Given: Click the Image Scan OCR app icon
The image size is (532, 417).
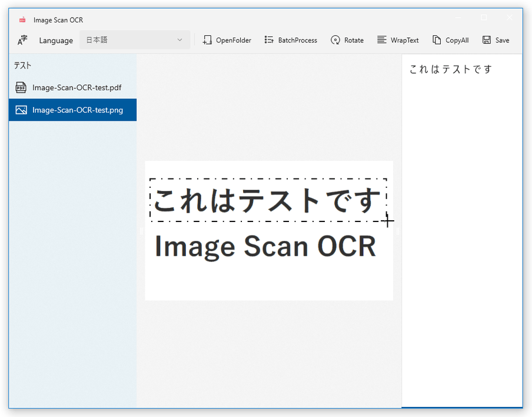Looking at the screenshot, I should point(22,19).
